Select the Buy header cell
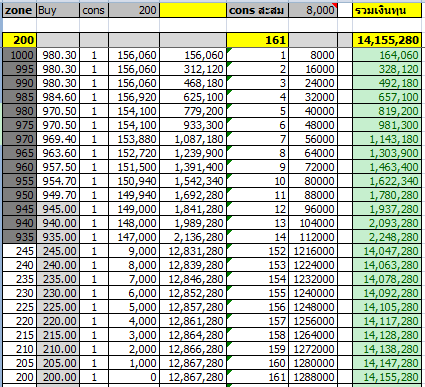This screenshot has width=425, height=387. click(58, 10)
